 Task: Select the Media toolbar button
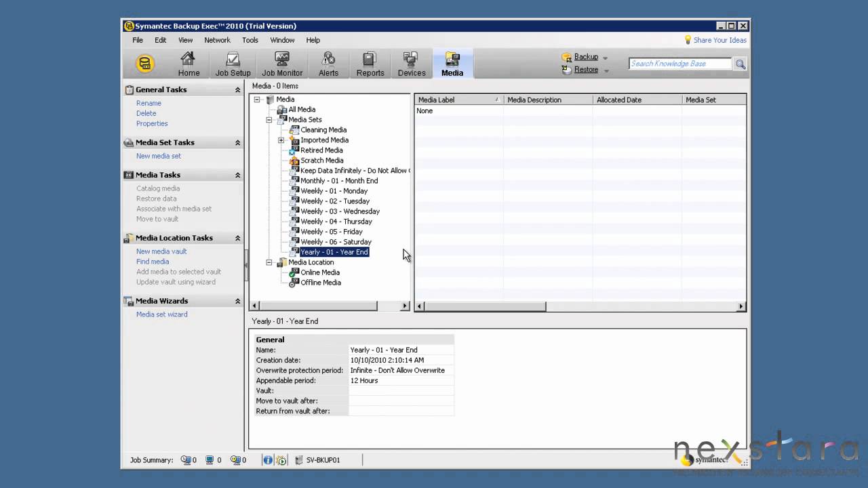[x=452, y=64]
